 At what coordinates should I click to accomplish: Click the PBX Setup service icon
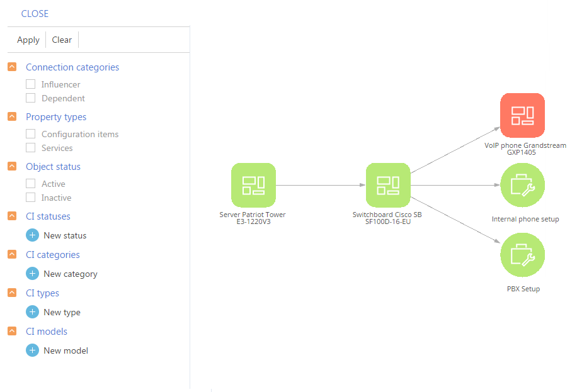[523, 255]
